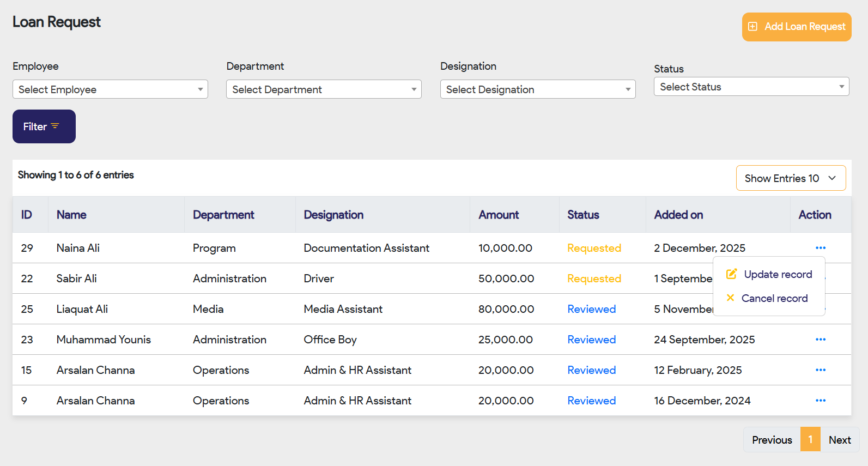Viewport: 868px width, 466px height.
Task: Choose Update record from the context menu
Action: point(778,274)
